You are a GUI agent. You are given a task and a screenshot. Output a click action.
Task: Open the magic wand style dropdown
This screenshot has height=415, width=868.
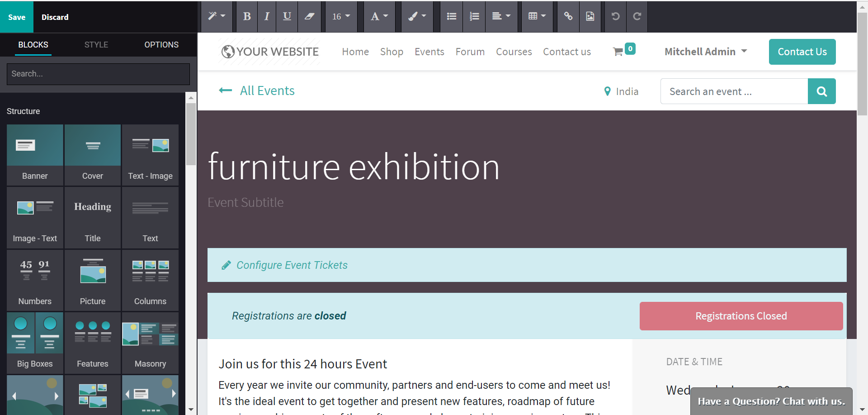point(217,16)
